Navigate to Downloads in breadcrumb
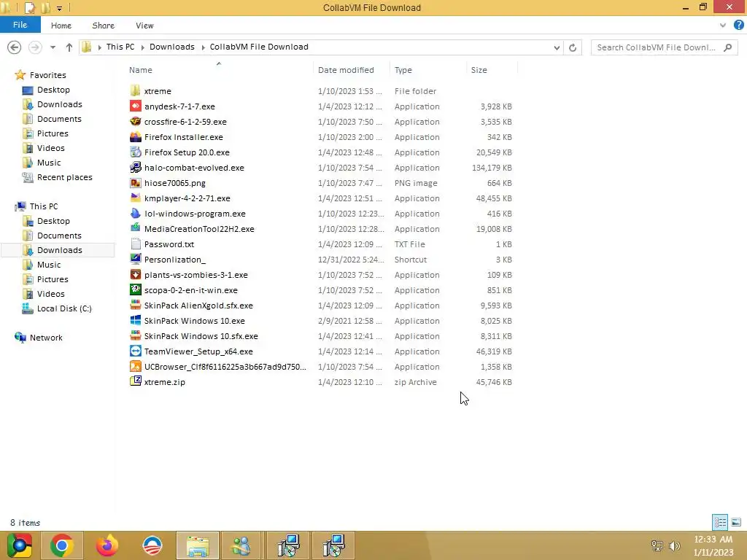 coord(172,47)
